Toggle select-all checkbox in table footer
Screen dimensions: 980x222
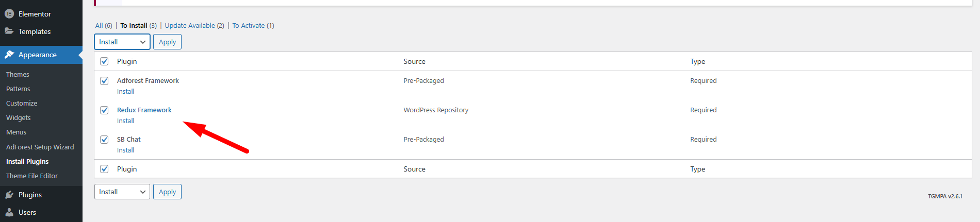pyautogui.click(x=104, y=169)
